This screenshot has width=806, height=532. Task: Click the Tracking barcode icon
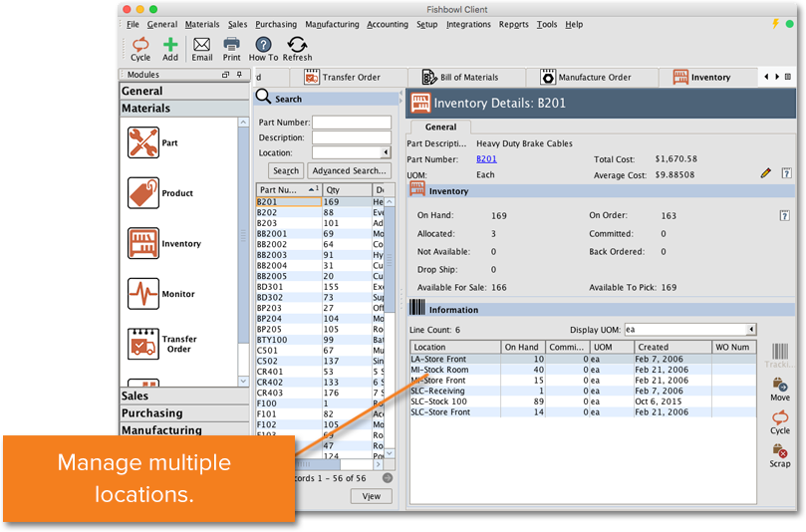(780, 356)
